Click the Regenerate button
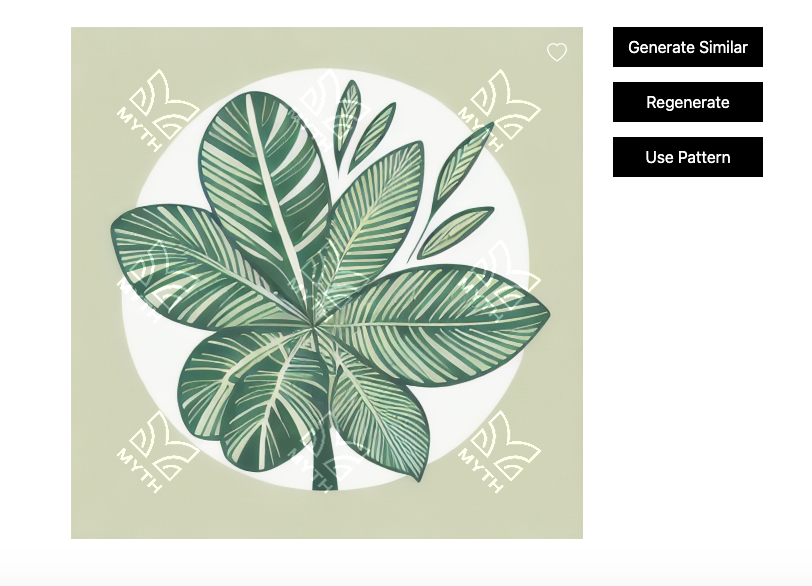812x586 pixels. pyautogui.click(x=688, y=102)
